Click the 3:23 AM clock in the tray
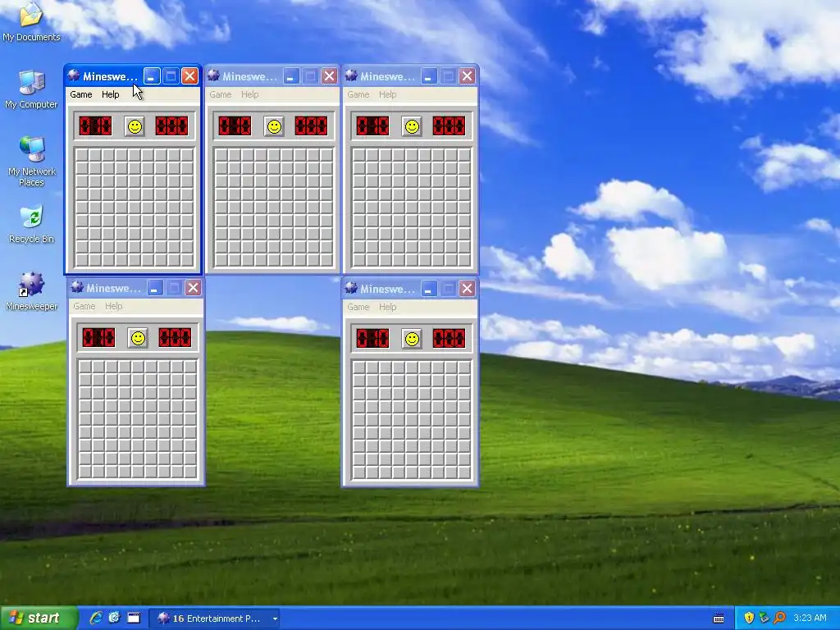The width and height of the screenshot is (840, 630). click(x=810, y=618)
